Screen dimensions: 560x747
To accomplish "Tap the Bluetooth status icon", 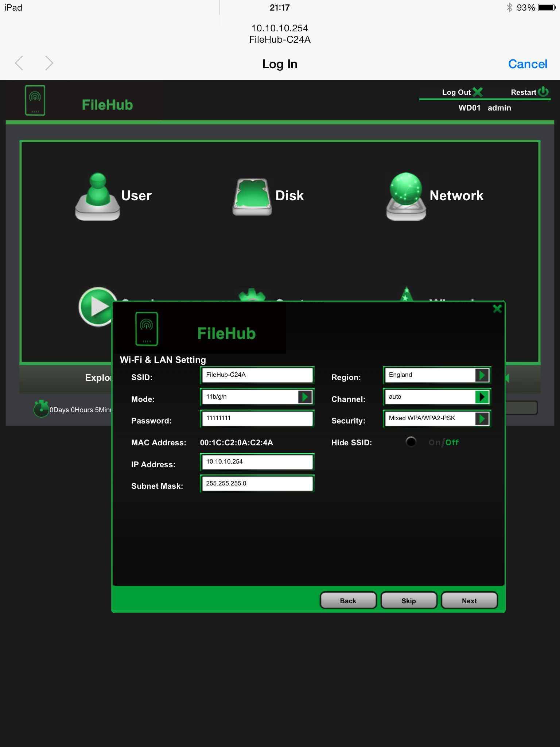I will (509, 7).
